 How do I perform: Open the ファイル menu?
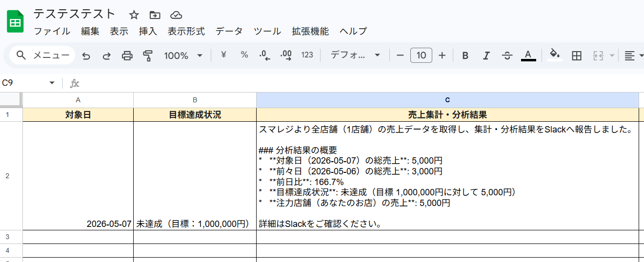52,31
